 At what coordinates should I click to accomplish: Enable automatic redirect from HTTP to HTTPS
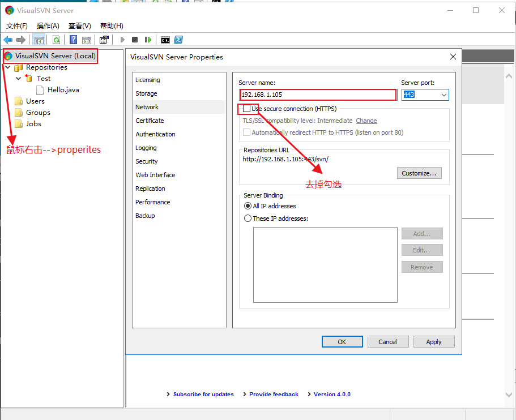pos(247,132)
